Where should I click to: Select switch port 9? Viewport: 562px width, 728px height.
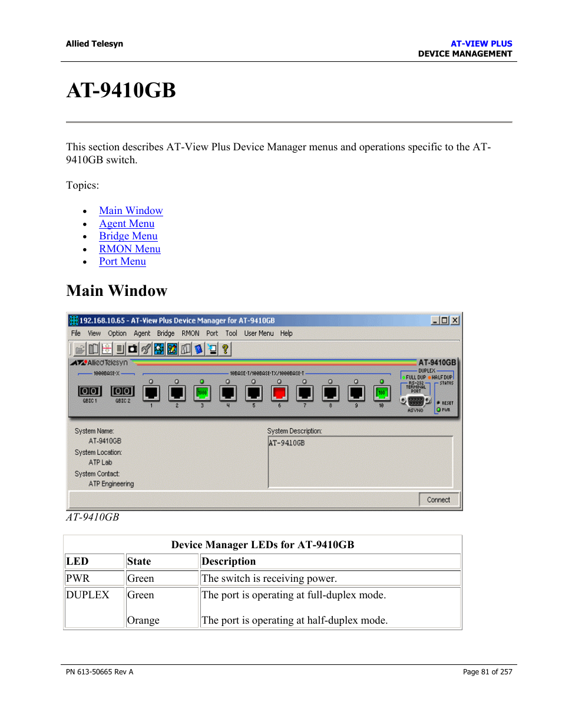[356, 393]
